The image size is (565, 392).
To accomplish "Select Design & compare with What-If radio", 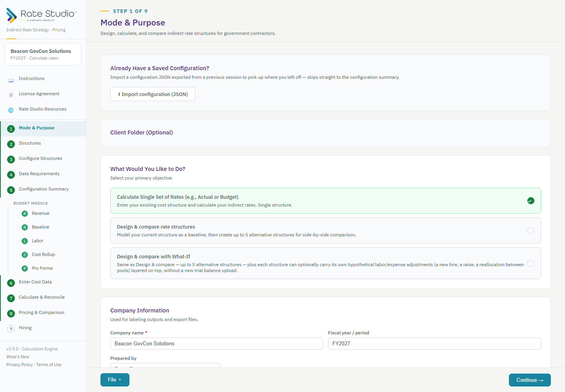I will [531, 263].
